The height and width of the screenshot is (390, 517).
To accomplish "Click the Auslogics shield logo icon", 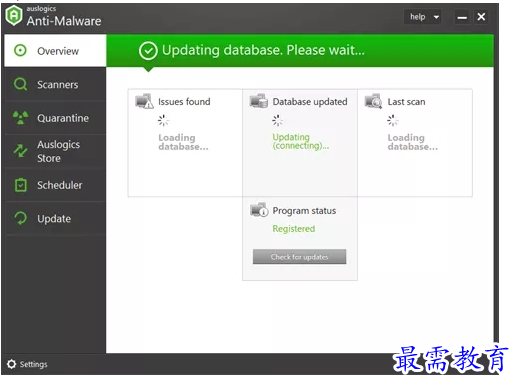I will 14,15.
